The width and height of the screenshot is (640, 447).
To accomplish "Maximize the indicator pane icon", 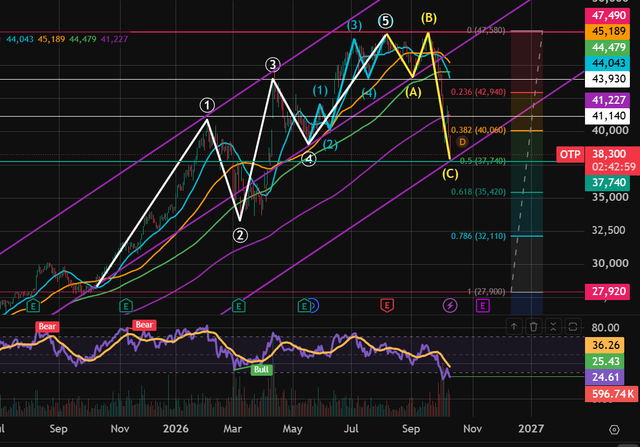I will 573,327.
